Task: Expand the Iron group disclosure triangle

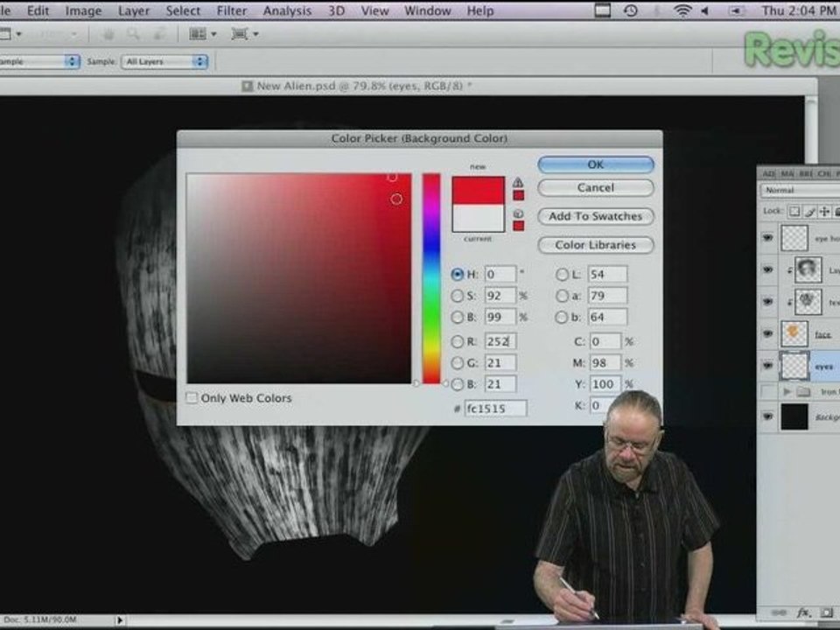Action: coord(787,392)
